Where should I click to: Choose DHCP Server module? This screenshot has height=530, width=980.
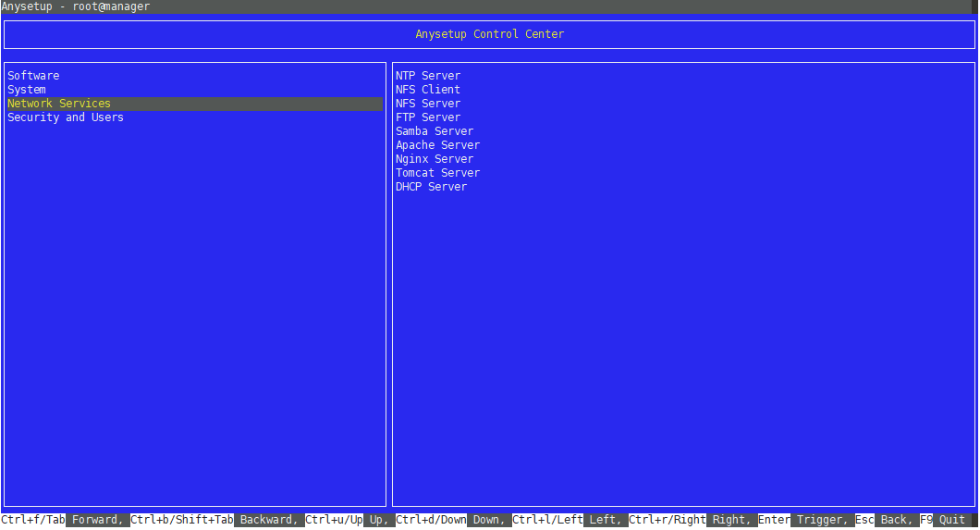tap(432, 187)
